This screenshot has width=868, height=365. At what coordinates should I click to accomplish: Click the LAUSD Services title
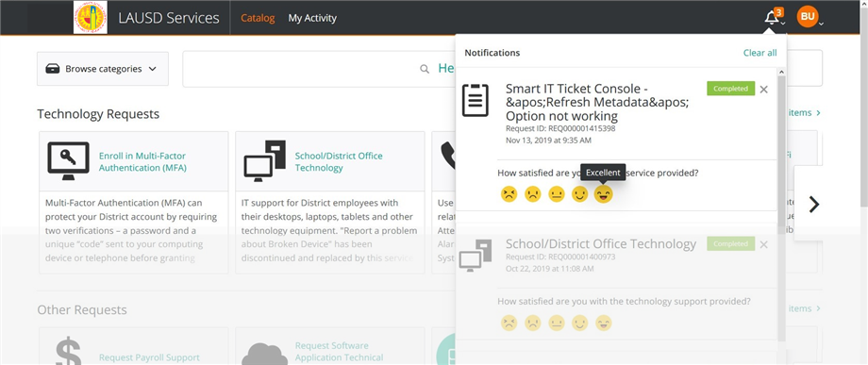(x=169, y=18)
